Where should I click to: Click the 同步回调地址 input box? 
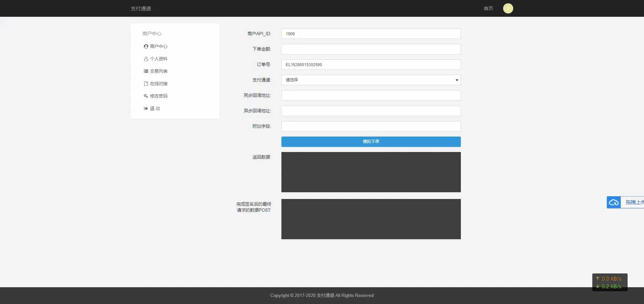tap(371, 95)
